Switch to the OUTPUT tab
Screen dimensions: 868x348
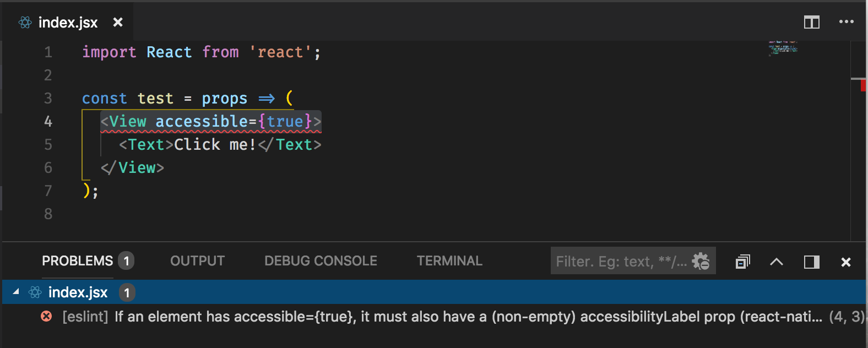click(x=197, y=260)
